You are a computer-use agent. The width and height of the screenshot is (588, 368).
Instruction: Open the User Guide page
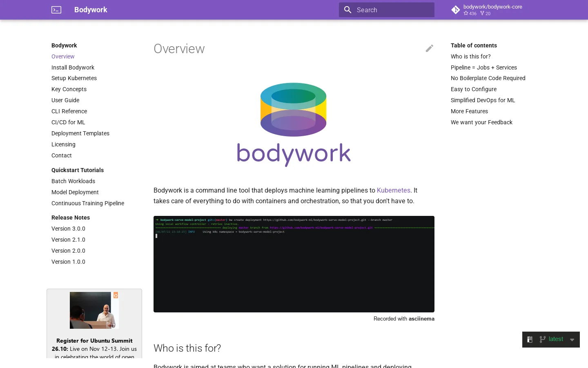65,100
